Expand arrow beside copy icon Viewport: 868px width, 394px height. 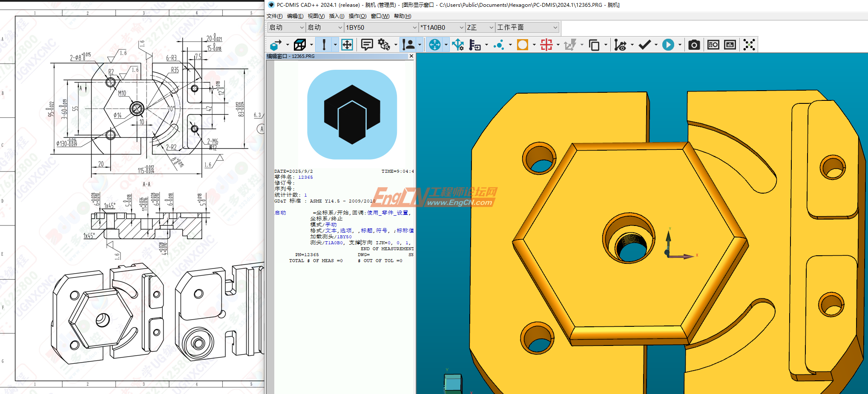point(606,45)
